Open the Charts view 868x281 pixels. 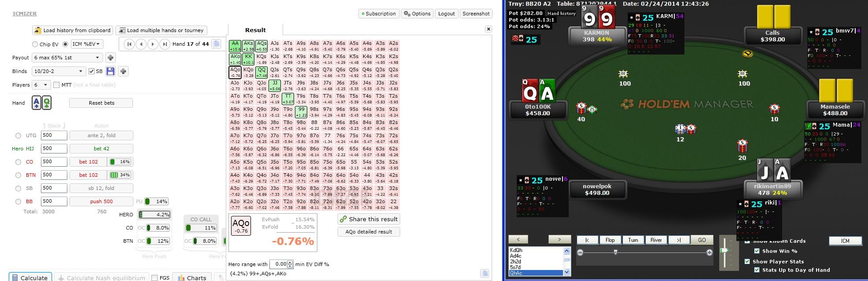point(192,277)
